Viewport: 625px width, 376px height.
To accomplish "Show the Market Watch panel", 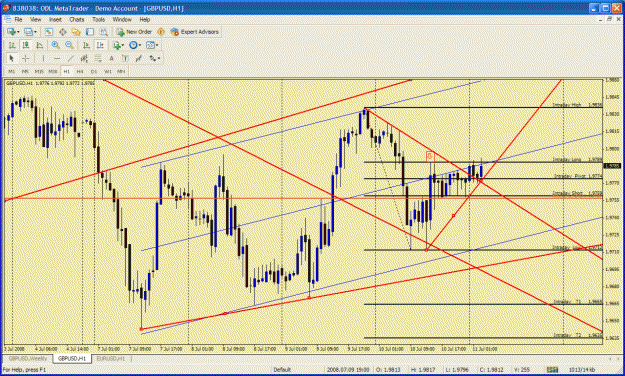I will click(49, 32).
